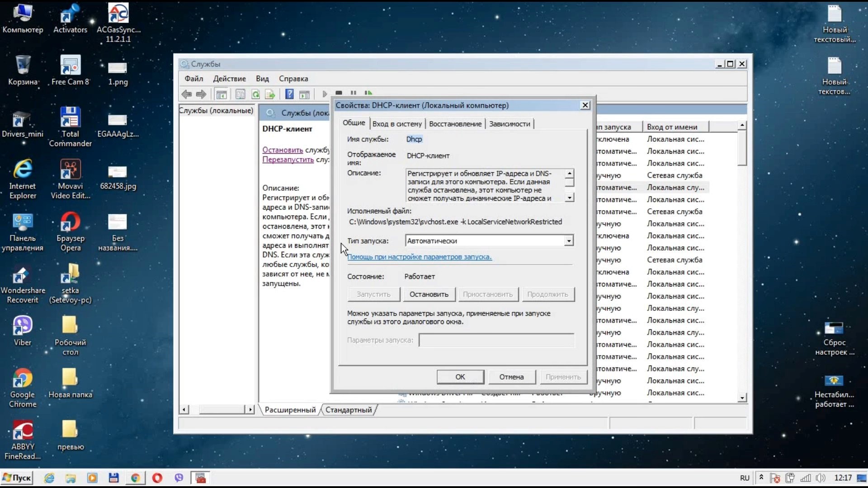This screenshot has height=488, width=868.
Task: Click the Back arrow in Services toolbar
Action: [186, 94]
